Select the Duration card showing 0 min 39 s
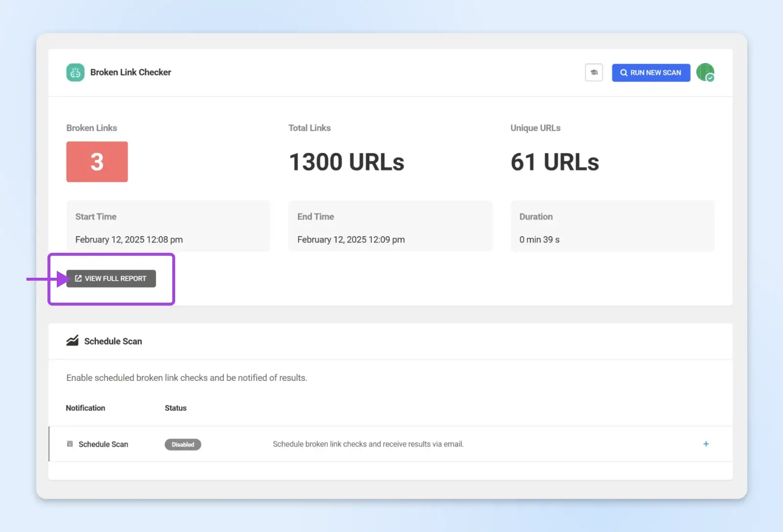 click(x=612, y=226)
